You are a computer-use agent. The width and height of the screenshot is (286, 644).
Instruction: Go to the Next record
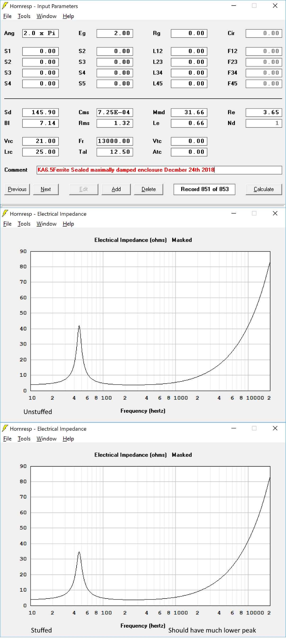pyautogui.click(x=46, y=189)
